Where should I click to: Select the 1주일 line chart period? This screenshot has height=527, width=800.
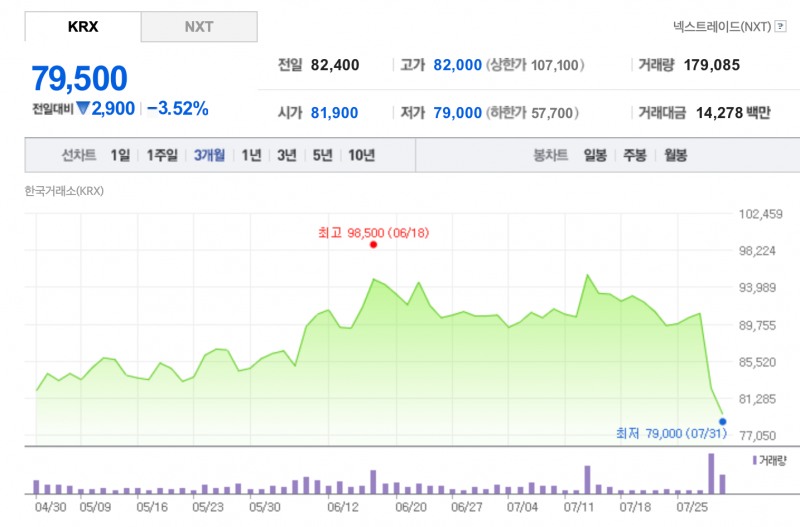tap(161, 155)
